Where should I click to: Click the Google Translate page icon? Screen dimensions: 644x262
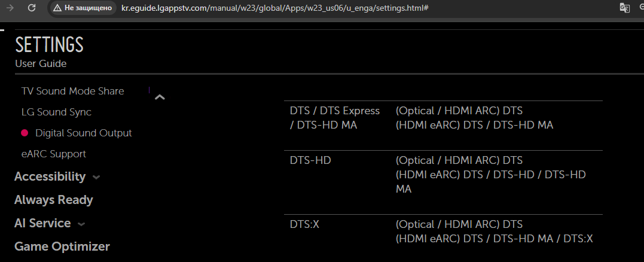[624, 8]
